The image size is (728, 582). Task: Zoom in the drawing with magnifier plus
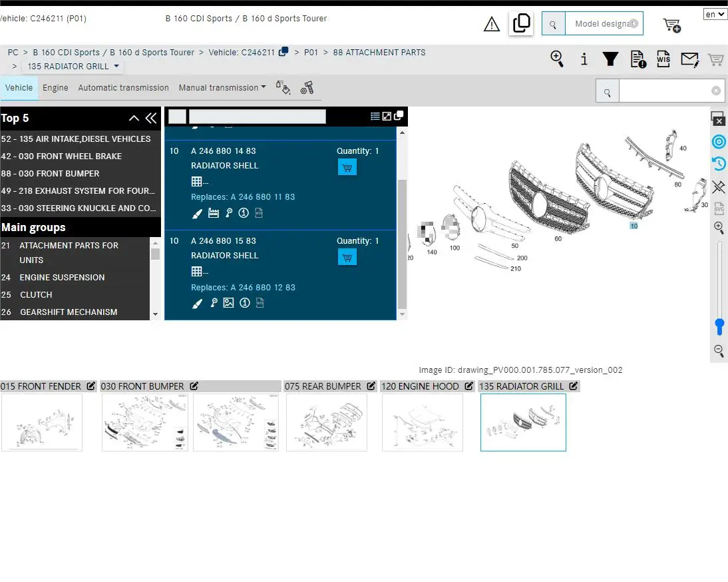[719, 228]
